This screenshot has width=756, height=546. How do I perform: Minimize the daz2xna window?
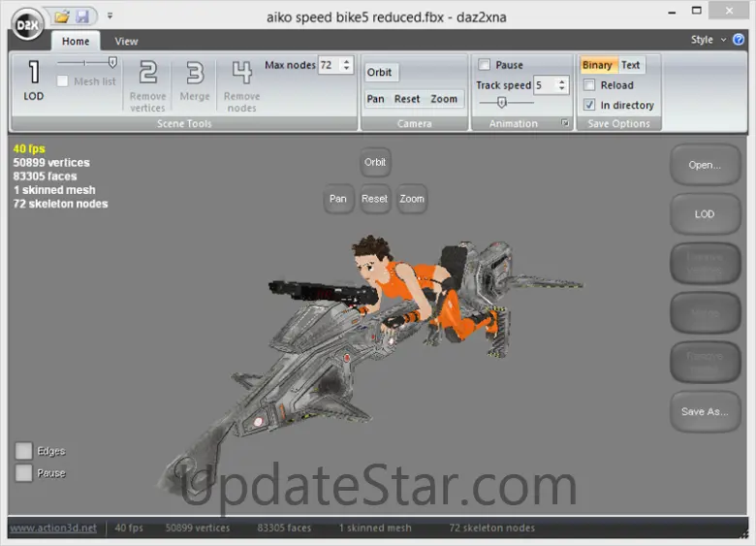672,12
